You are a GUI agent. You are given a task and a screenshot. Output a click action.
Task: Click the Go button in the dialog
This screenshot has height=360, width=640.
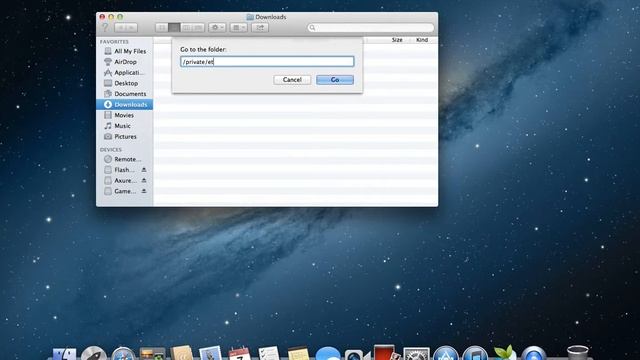(335, 80)
